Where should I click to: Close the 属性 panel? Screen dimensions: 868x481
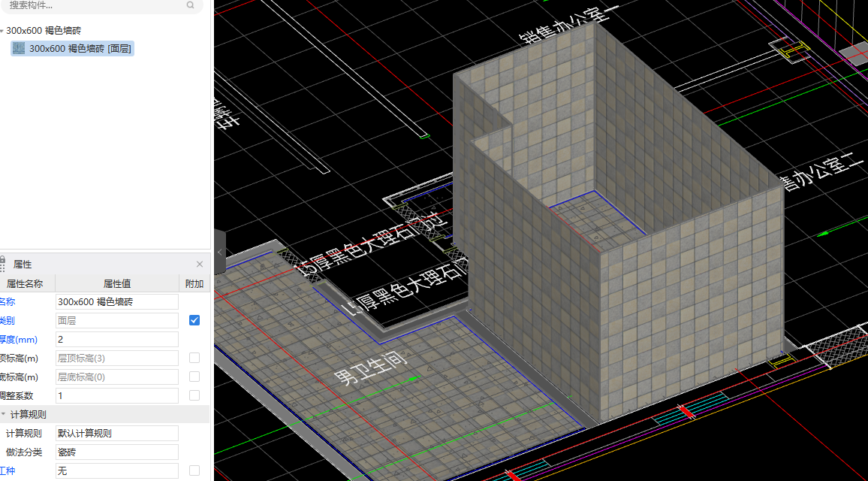pyautogui.click(x=200, y=265)
